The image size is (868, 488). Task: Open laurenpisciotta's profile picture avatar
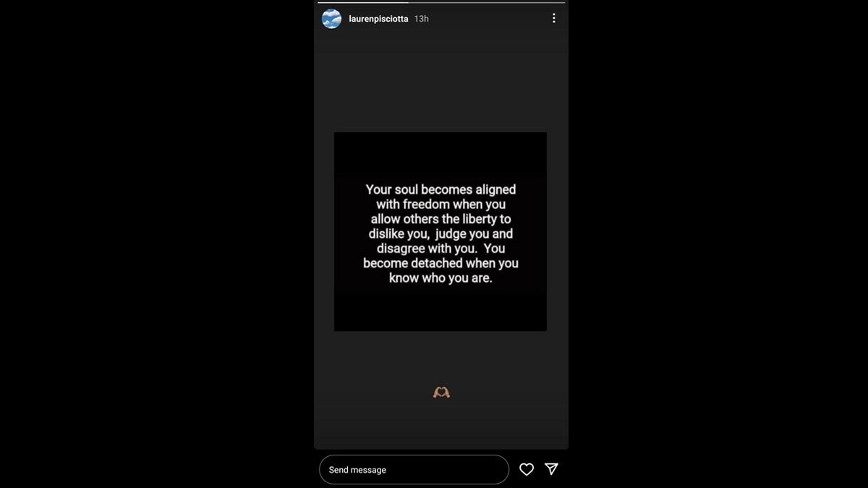point(331,19)
